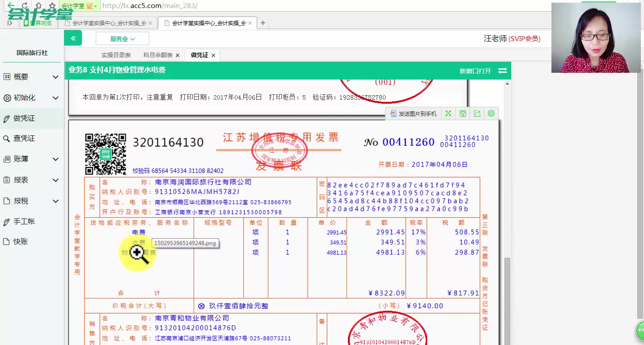Click the webcam video thumbnail

tap(596, 38)
